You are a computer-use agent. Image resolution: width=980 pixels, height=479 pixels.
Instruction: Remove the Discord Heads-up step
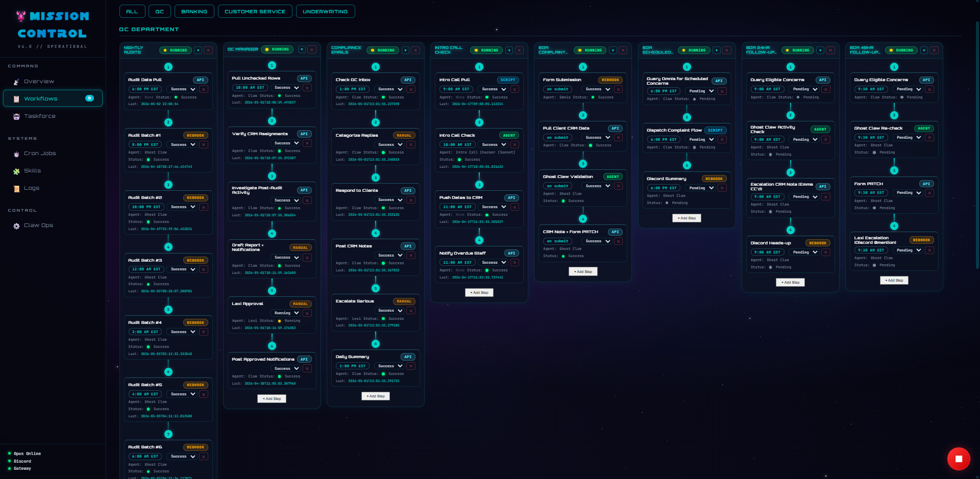(x=826, y=253)
